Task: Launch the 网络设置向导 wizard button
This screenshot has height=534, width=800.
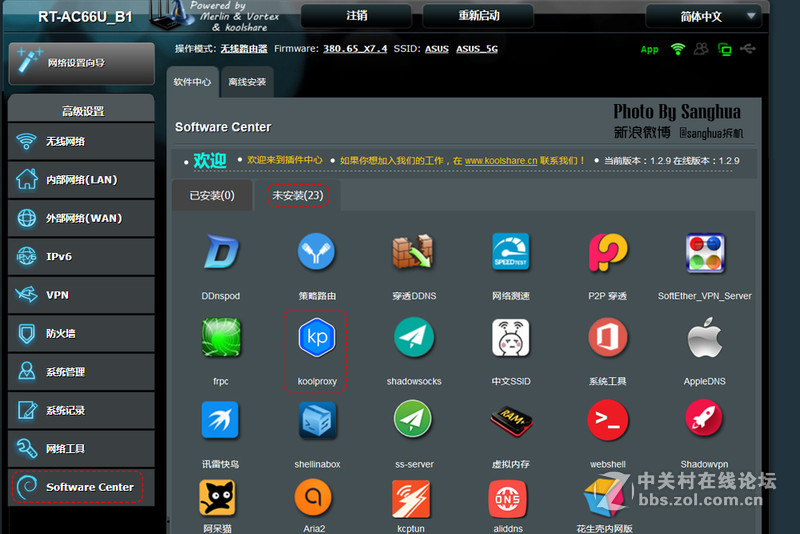Action: pos(82,63)
